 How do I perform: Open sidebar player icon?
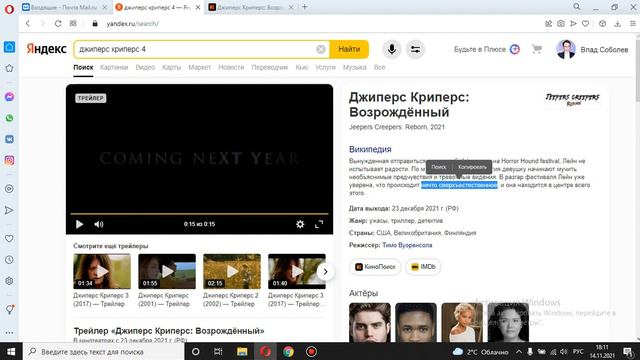[x=9, y=189]
